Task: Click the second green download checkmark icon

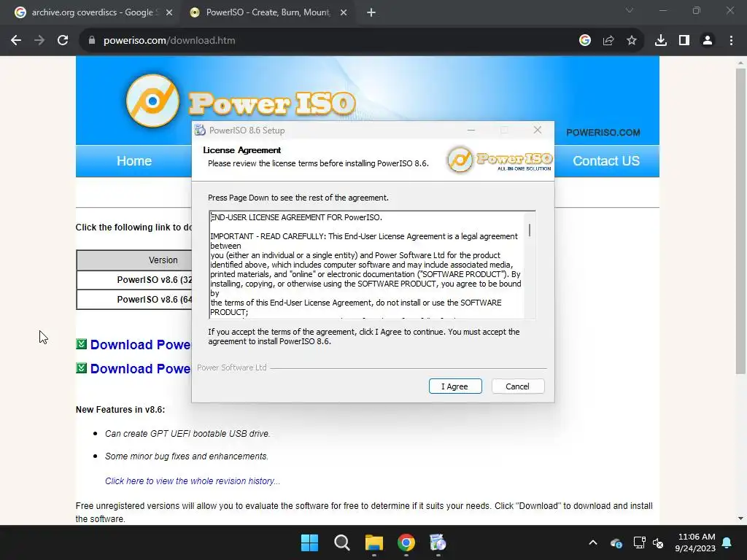Action: click(x=82, y=368)
